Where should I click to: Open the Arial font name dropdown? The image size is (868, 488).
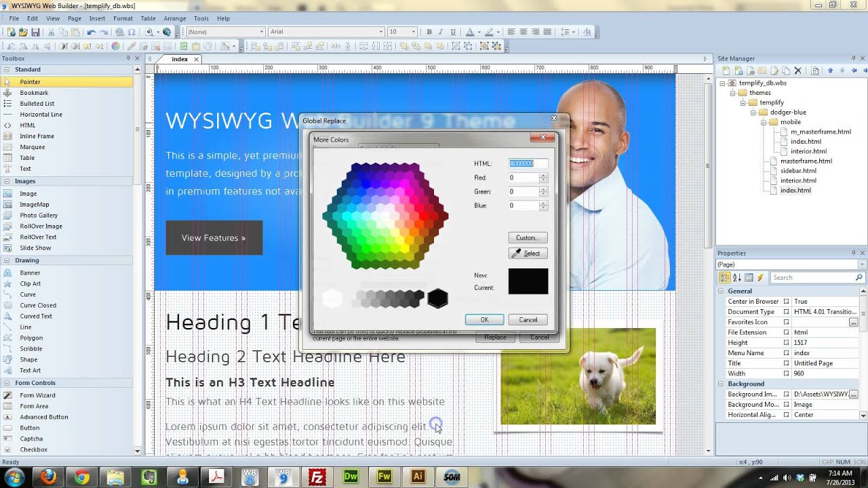coord(382,32)
